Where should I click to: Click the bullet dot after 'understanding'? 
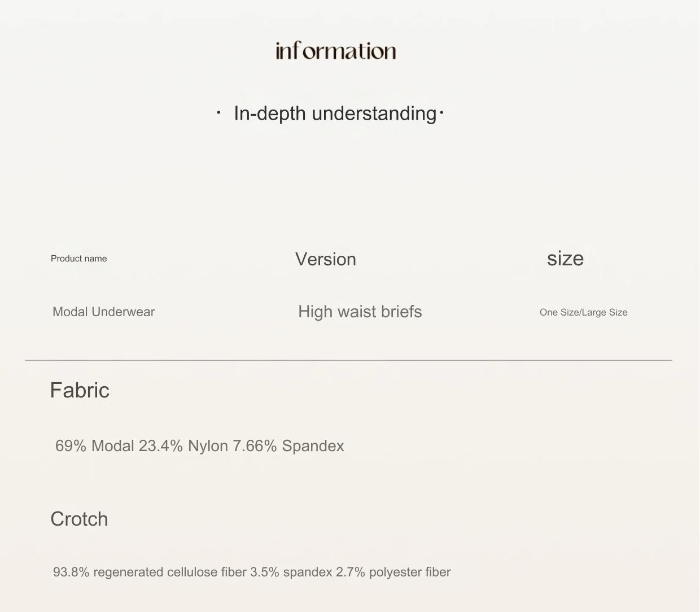(x=441, y=113)
